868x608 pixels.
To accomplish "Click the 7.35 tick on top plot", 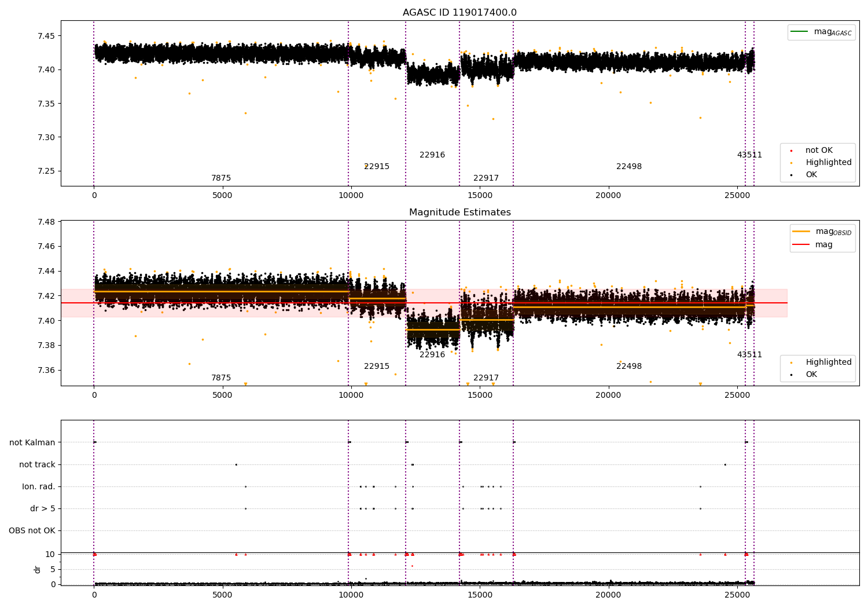I will click(x=47, y=104).
